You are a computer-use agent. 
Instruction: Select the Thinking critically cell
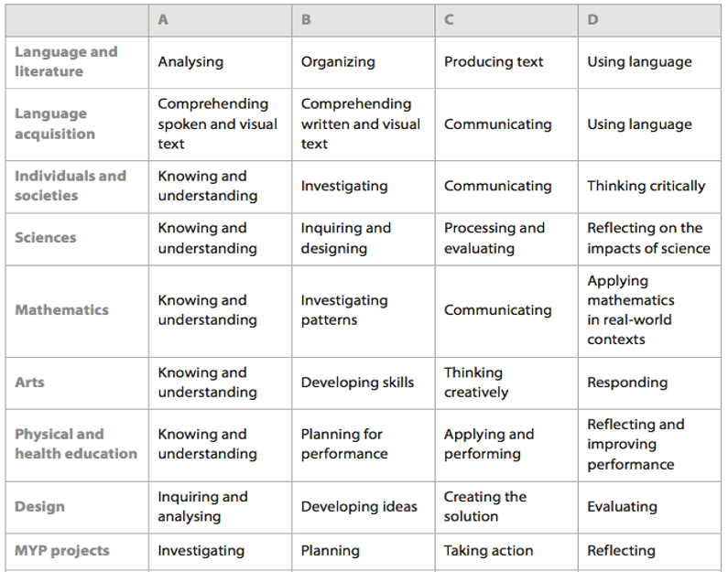(x=646, y=186)
